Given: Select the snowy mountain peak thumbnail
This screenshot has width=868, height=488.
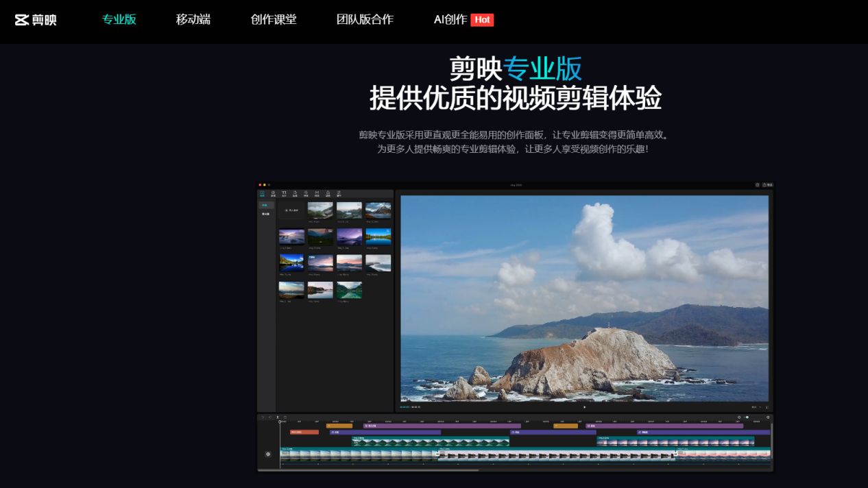Looking at the screenshot, I should pos(378,210).
